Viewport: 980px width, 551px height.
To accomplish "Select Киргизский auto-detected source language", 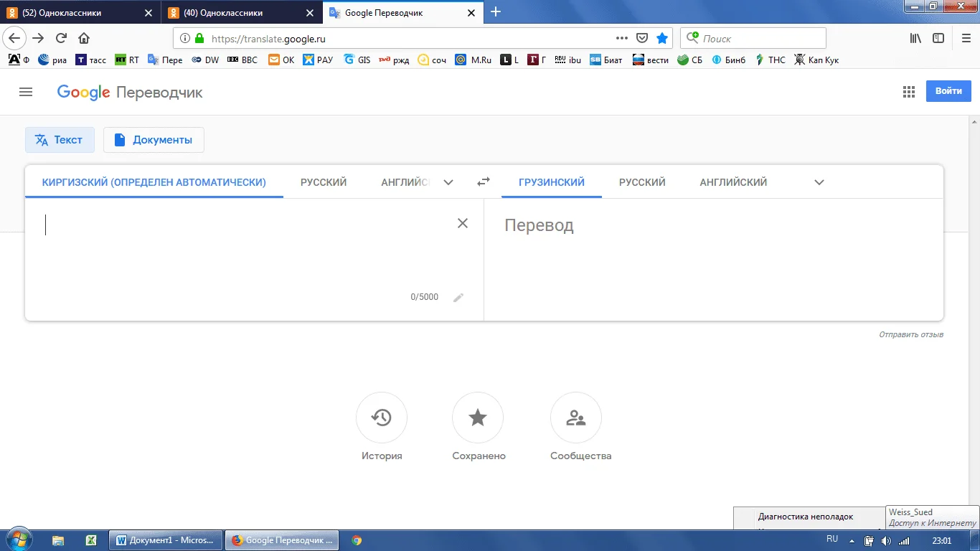I will (154, 182).
